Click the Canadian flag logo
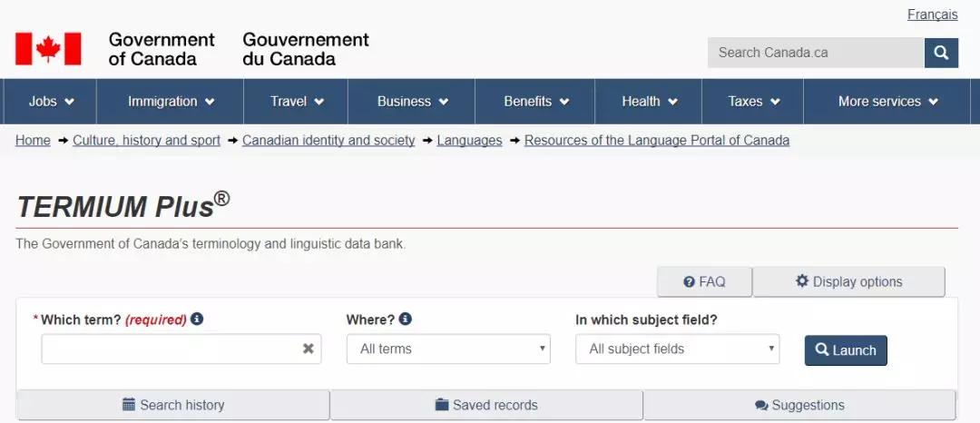The height and width of the screenshot is (423, 980). click(x=48, y=49)
